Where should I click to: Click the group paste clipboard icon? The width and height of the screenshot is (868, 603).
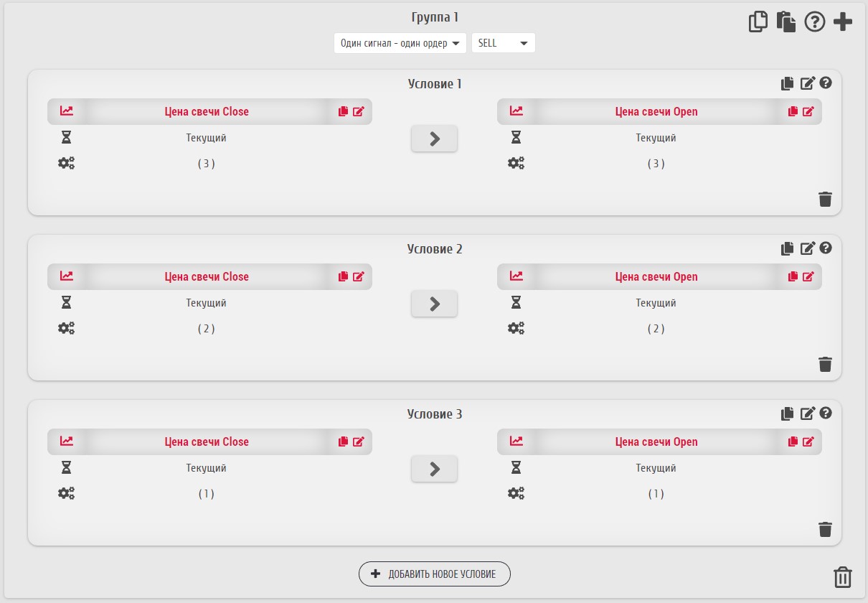click(786, 22)
